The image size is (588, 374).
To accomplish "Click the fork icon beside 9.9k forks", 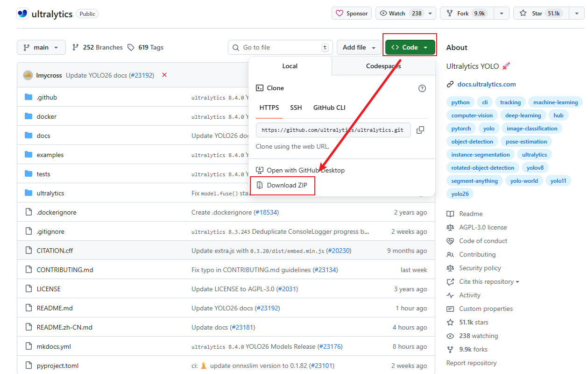I will pyautogui.click(x=450, y=349).
